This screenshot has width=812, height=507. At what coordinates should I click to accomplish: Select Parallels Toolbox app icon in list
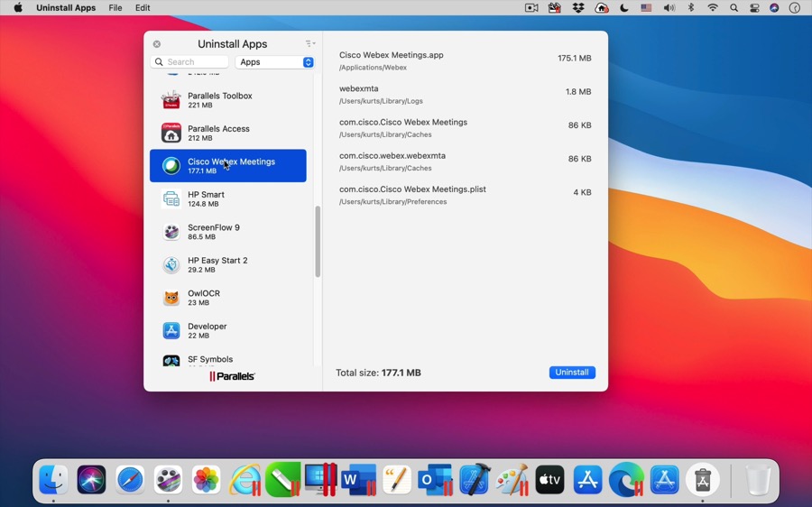(171, 100)
